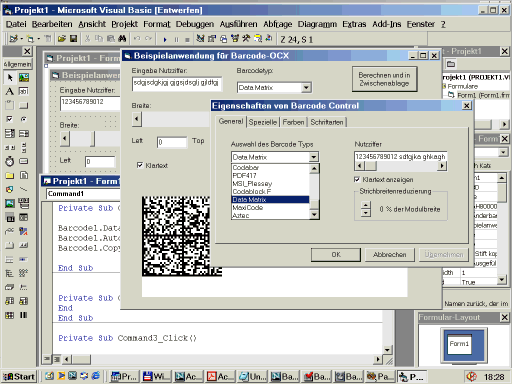512x384 pixels.
Task: Select Form1 (Form1.frm) in project tree
Action: 483,95
